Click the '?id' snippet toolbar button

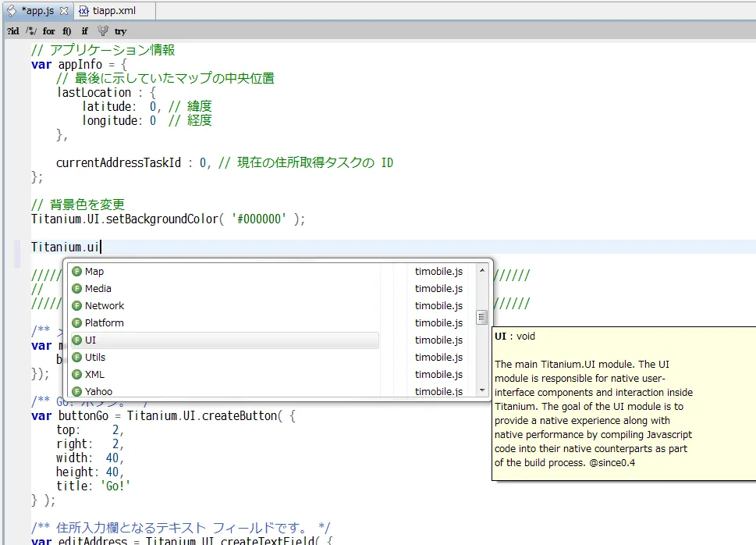12,31
